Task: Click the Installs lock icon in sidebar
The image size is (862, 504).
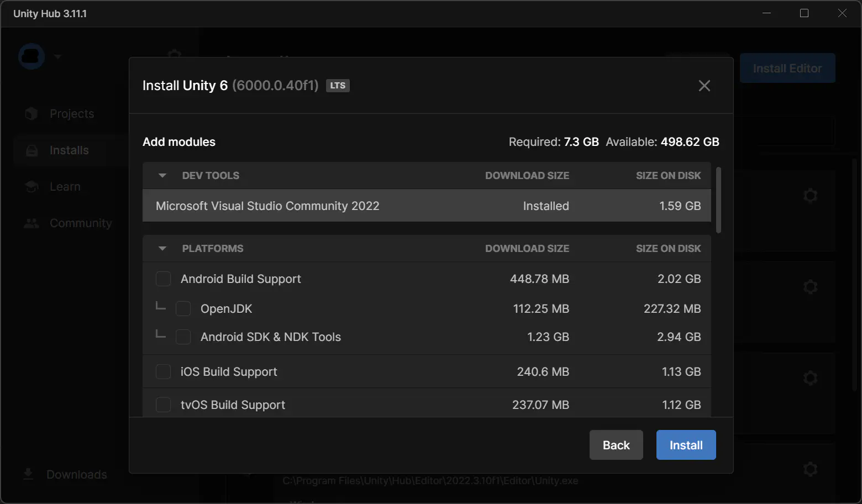Action: (x=32, y=150)
